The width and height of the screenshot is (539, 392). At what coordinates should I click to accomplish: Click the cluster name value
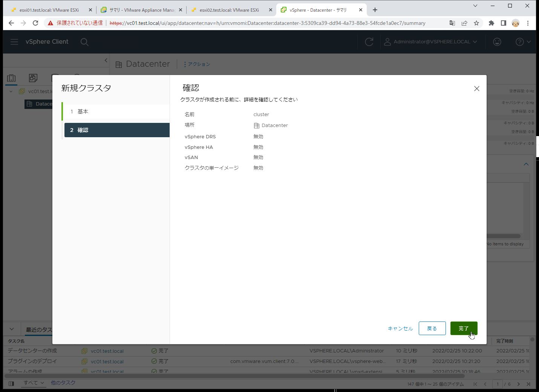[261, 115]
